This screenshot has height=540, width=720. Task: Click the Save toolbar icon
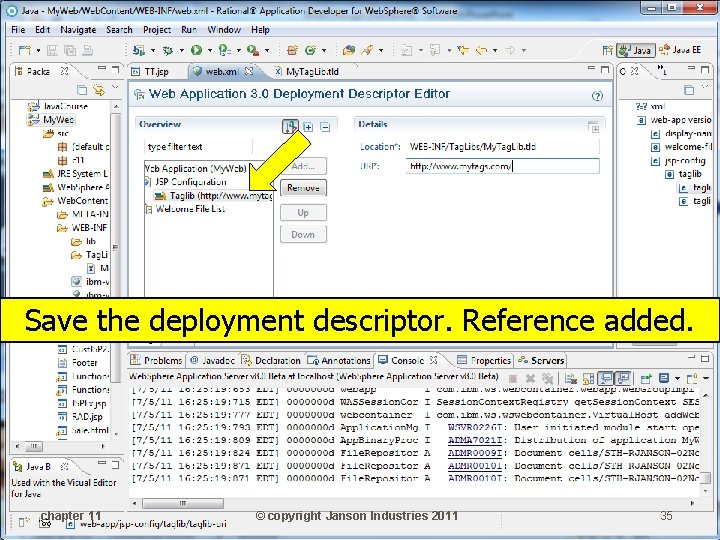pyautogui.click(x=52, y=50)
